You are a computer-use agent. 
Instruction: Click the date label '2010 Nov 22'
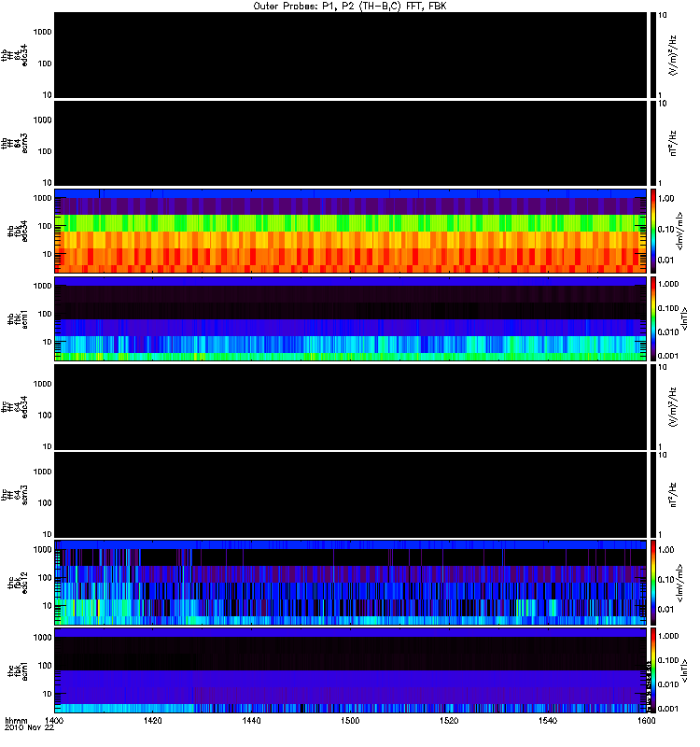29,727
